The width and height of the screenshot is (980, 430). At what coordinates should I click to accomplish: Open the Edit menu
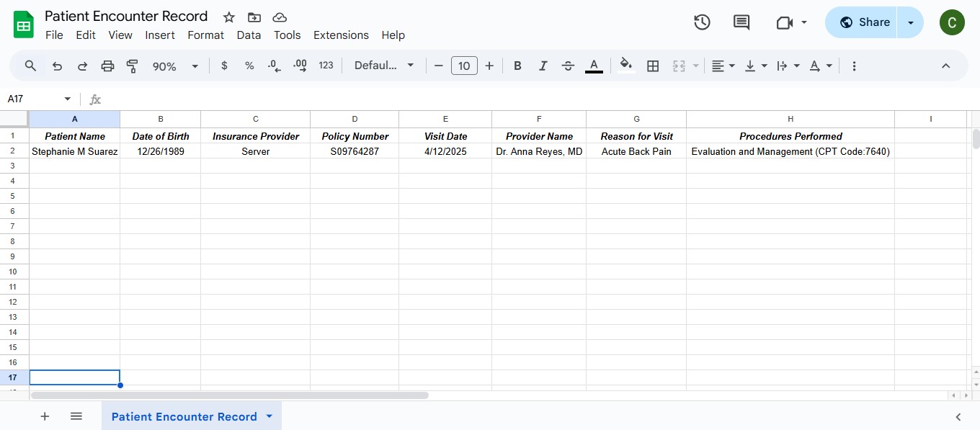tap(86, 35)
